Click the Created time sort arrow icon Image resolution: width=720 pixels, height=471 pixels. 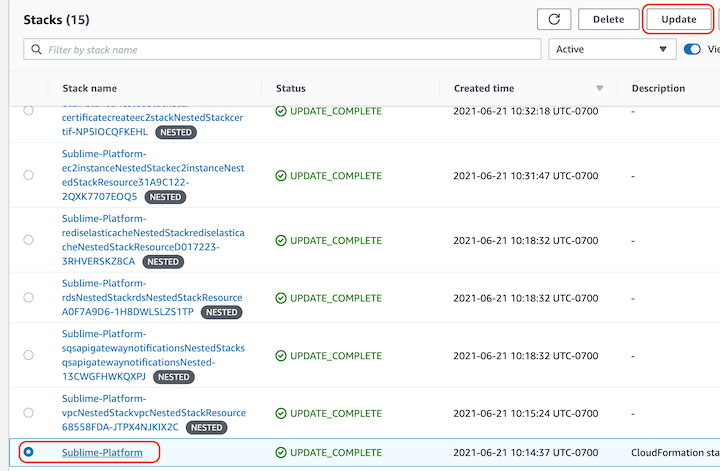pos(599,88)
